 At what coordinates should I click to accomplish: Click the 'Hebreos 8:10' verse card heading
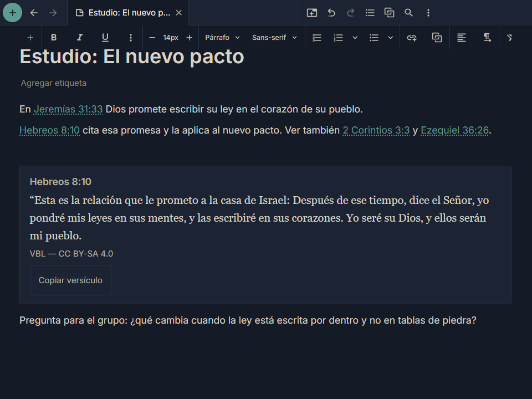point(60,182)
